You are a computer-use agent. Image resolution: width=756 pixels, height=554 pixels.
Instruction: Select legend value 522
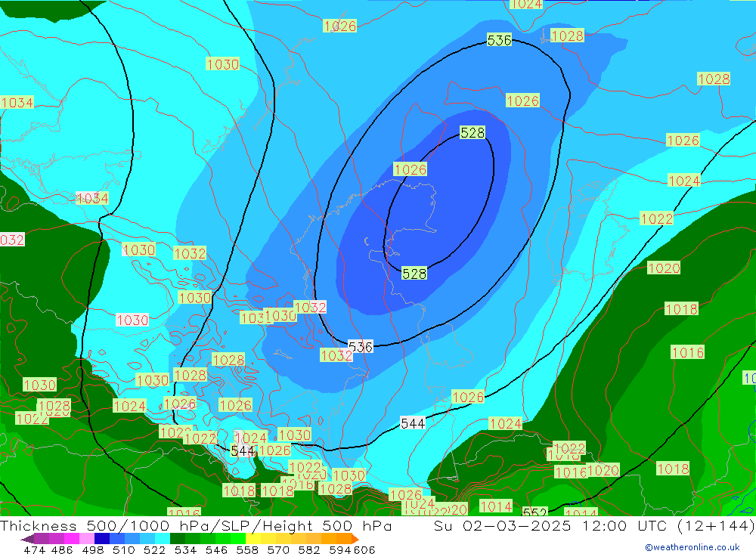[154, 549]
